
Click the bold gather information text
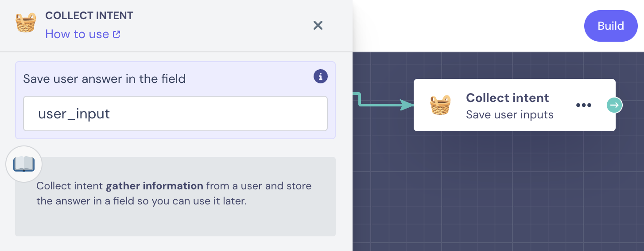(155, 186)
